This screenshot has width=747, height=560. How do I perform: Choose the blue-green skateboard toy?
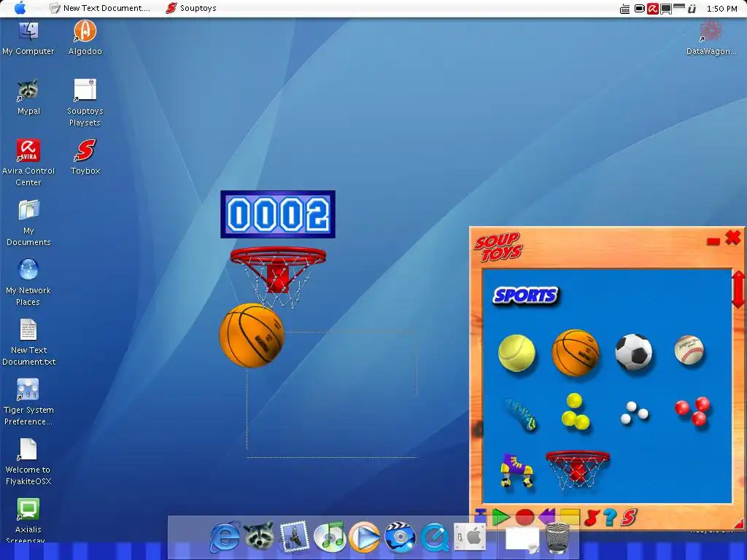coord(520,414)
